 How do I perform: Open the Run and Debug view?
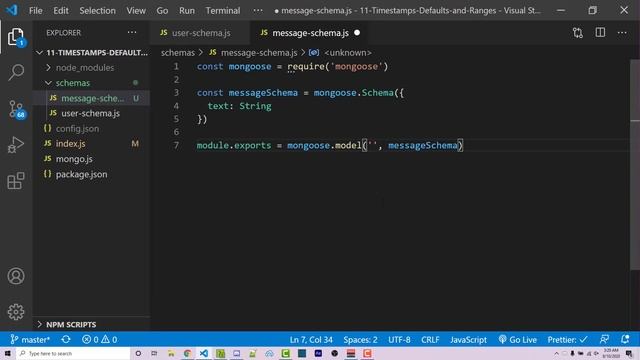coord(16,144)
